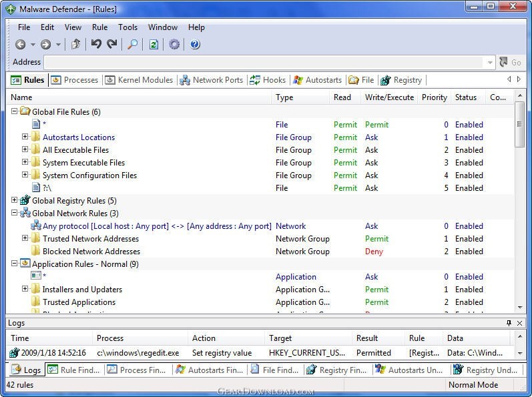
Task: Open the Window menu
Action: tap(162, 27)
